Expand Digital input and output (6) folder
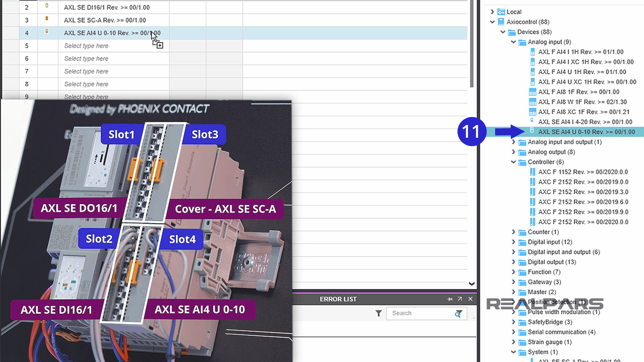Image resolution: width=644 pixels, height=362 pixels. pos(513,252)
